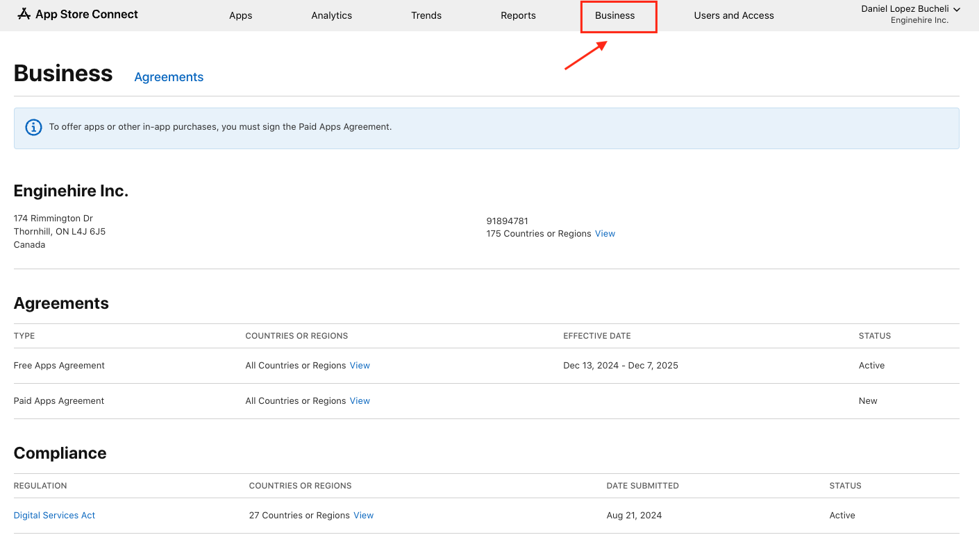This screenshot has height=560, width=979.
Task: Navigate to Analytics
Action: [331, 15]
